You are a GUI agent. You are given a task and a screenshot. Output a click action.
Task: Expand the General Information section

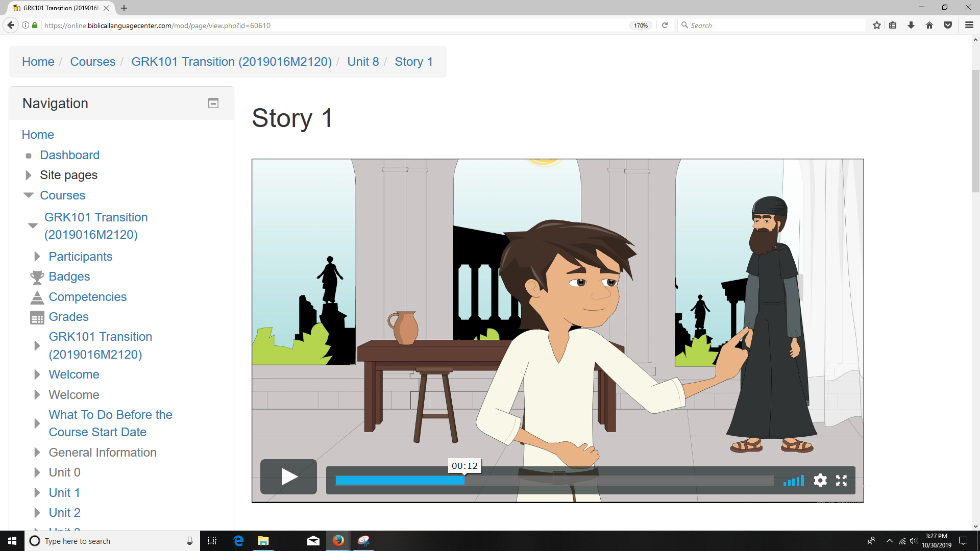37,453
